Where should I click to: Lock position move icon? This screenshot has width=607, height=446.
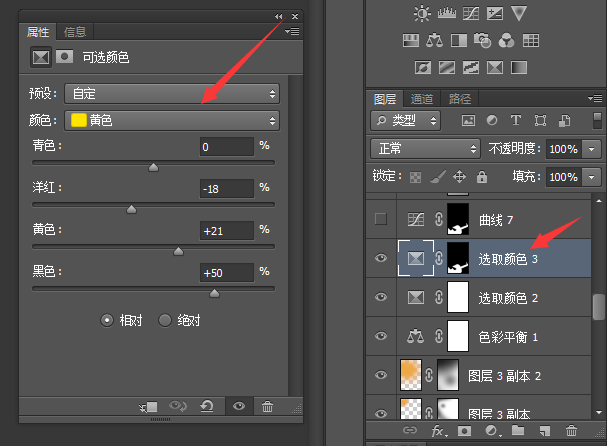click(459, 177)
